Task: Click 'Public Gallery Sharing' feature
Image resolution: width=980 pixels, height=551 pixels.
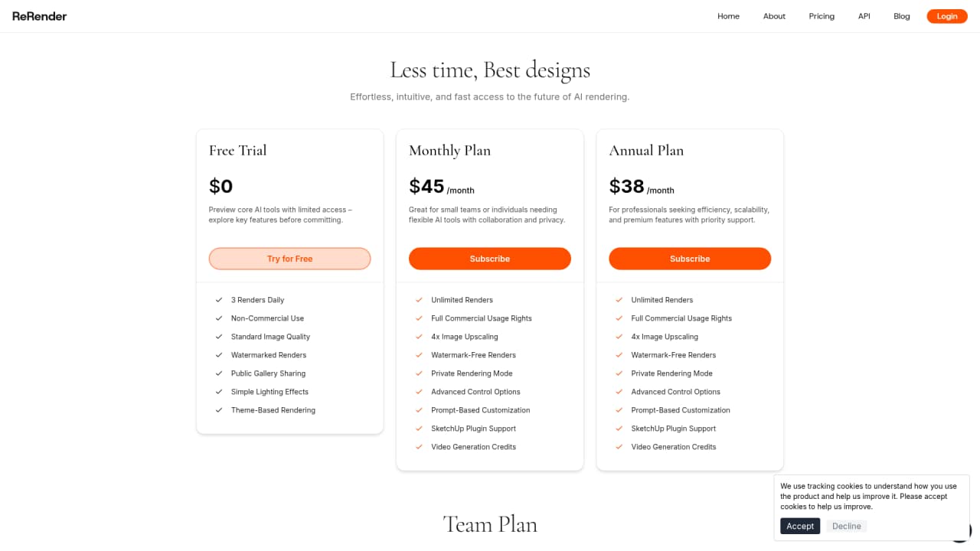Action: click(268, 373)
